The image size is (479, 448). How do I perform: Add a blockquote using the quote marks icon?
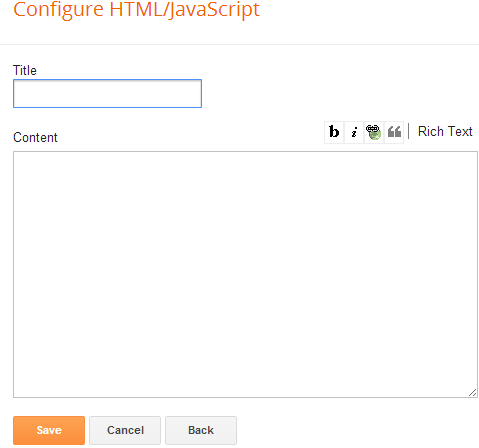click(x=394, y=132)
